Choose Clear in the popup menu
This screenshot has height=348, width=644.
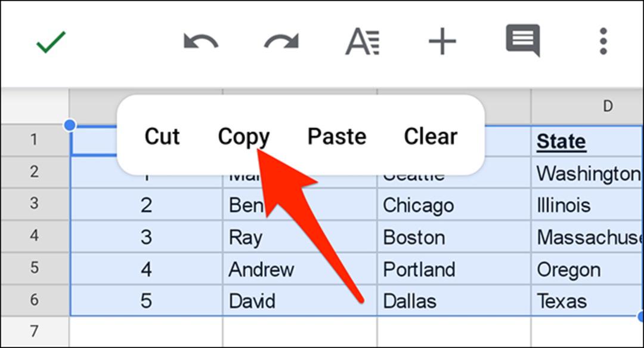(431, 136)
